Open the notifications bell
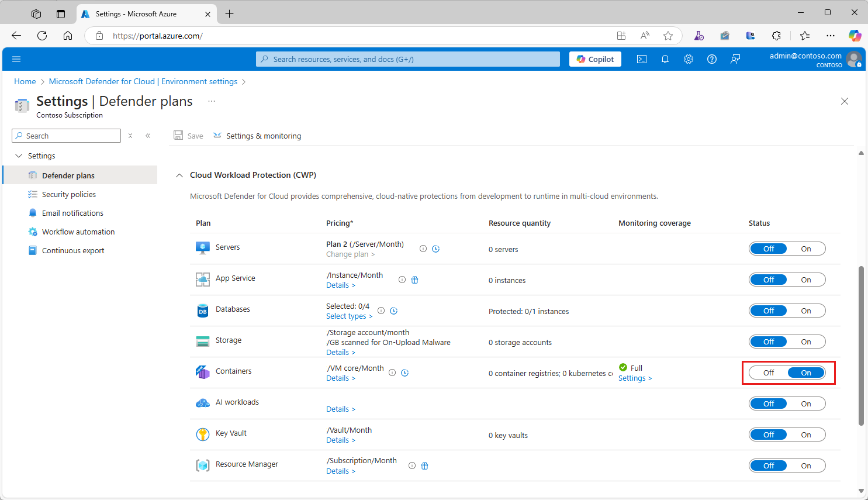 click(x=665, y=59)
